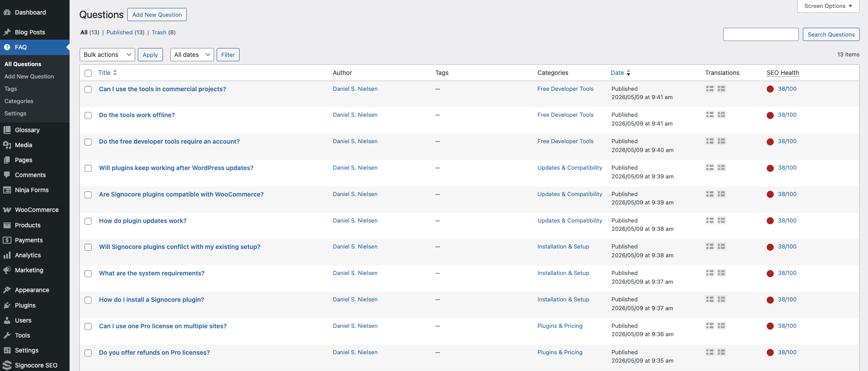Screen dimensions: 868x371
Task: Sort the table by Date column
Action: coord(620,73)
